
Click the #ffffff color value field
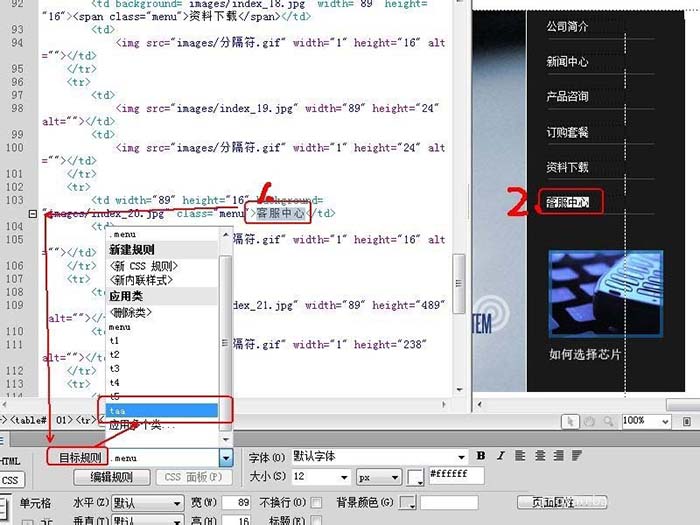click(456, 475)
